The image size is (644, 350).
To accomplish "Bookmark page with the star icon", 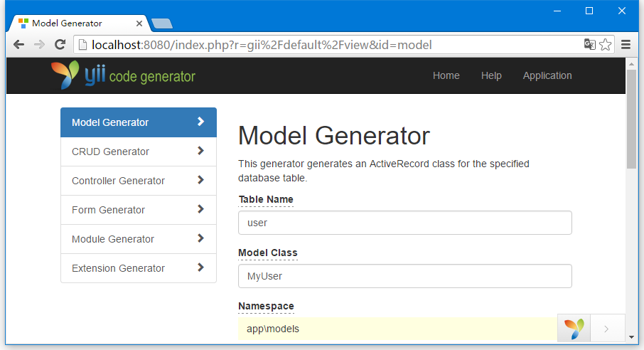I will [x=606, y=44].
